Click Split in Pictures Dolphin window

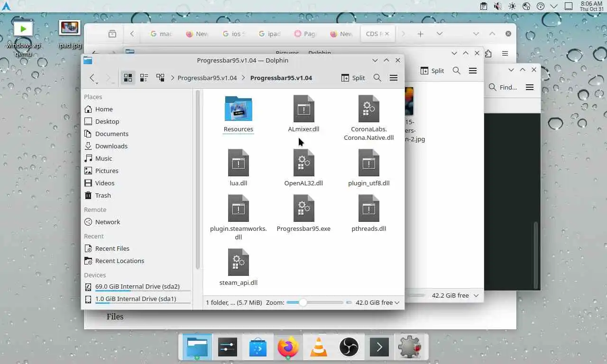click(x=432, y=71)
